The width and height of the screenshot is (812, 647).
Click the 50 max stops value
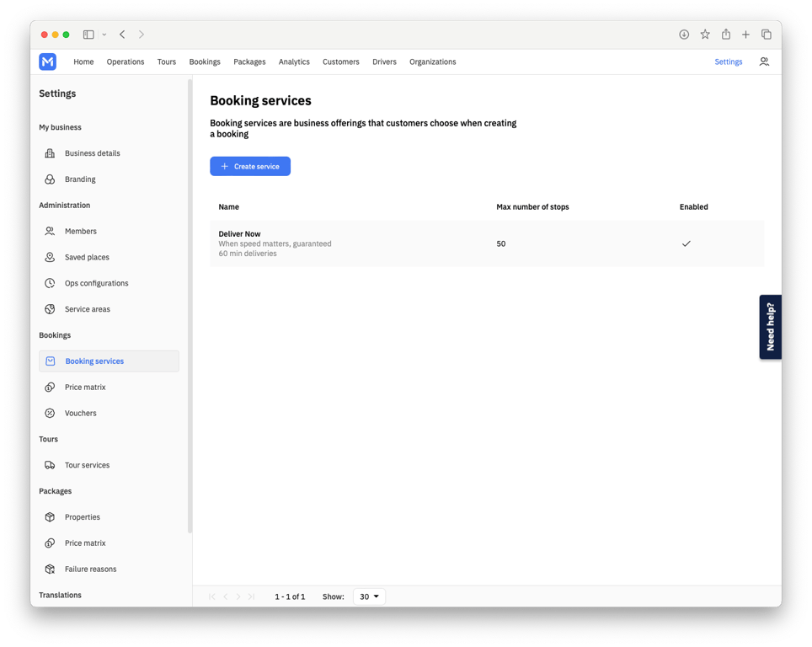click(x=501, y=243)
